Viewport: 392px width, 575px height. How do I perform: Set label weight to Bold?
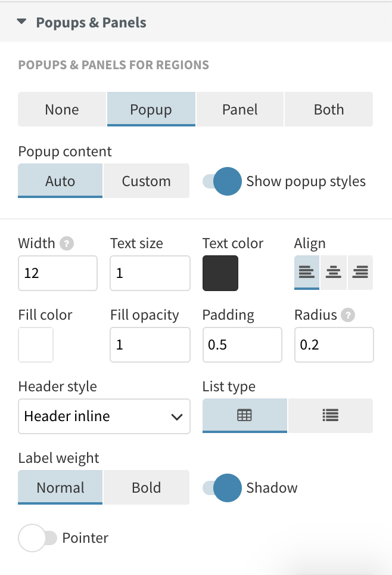click(146, 488)
